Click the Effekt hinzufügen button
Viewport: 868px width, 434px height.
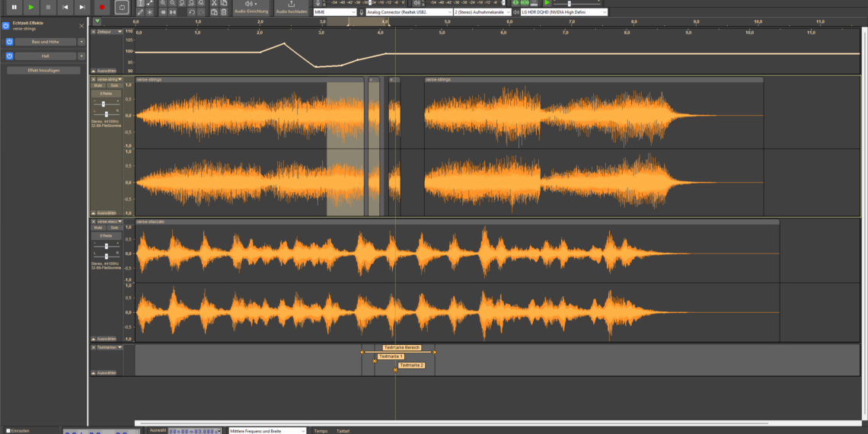(43, 70)
